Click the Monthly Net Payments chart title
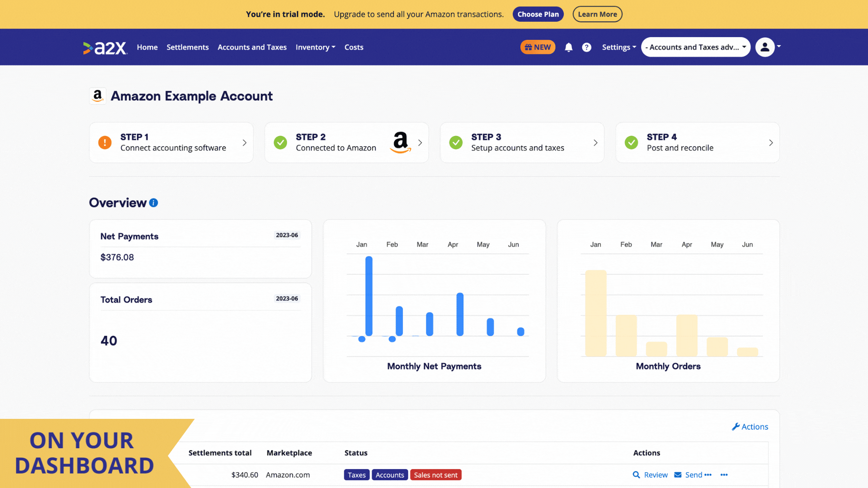Image resolution: width=868 pixels, height=488 pixels. pyautogui.click(x=434, y=366)
